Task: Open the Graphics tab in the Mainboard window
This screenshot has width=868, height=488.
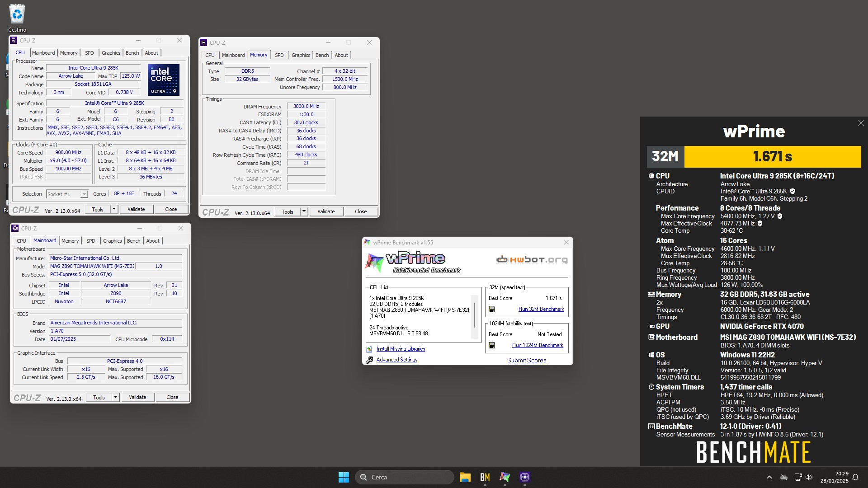Action: point(113,241)
